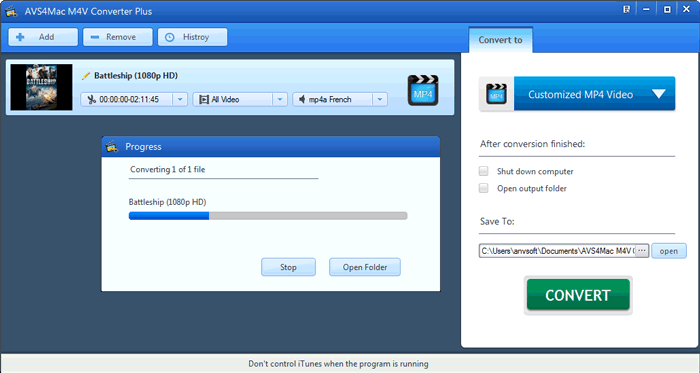Click the Battleship (1080p HD) title text
This screenshot has height=373, width=700.
click(x=136, y=76)
